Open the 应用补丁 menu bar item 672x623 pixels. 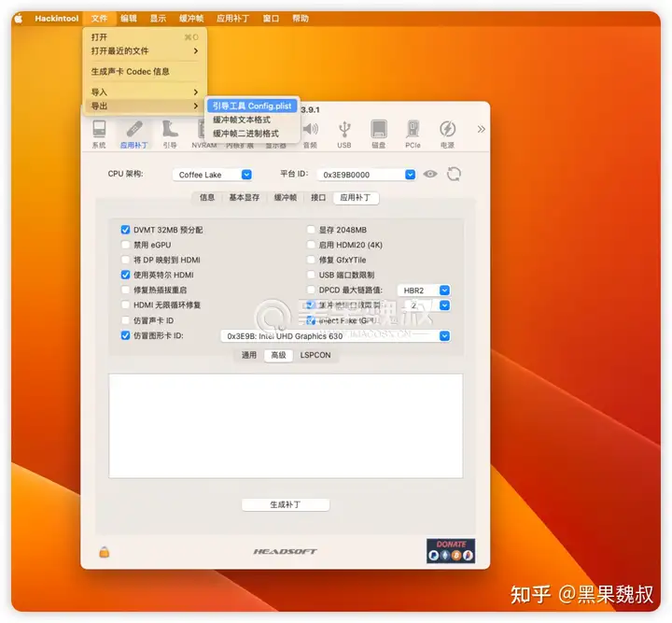(232, 19)
